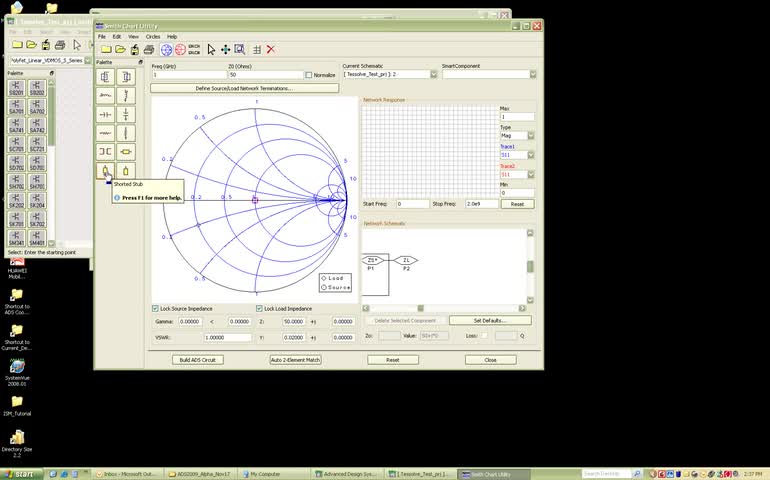Click the red delete X toolbar icon
The image size is (770, 480).
[271, 49]
